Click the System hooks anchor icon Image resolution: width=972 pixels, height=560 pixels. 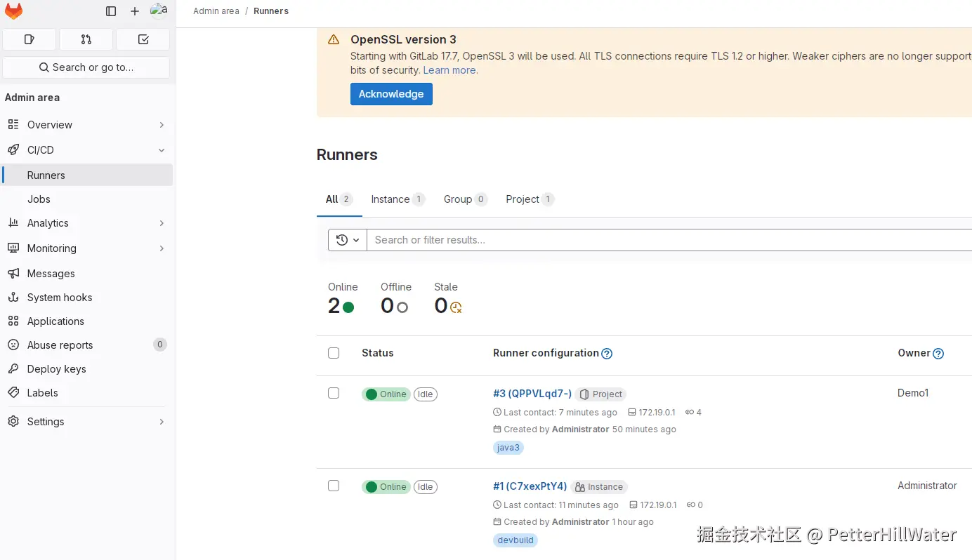(x=13, y=298)
